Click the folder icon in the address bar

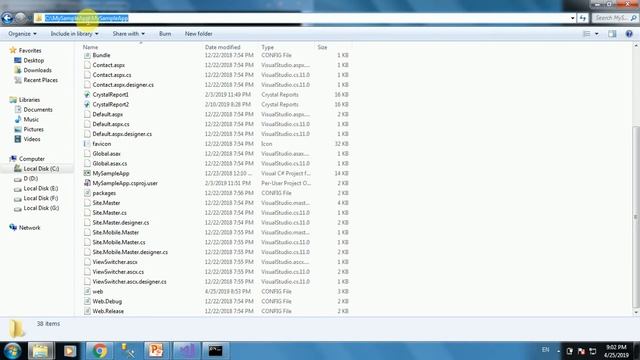[39, 18]
